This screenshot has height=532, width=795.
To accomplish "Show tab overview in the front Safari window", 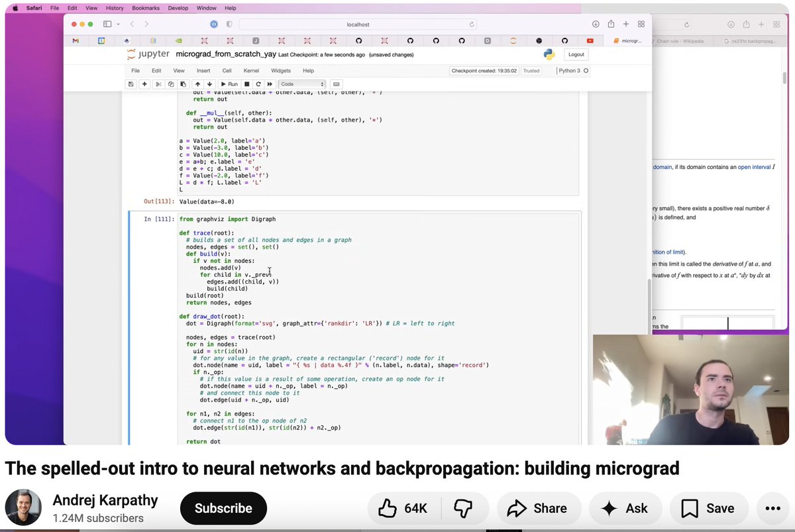I will pos(641,24).
